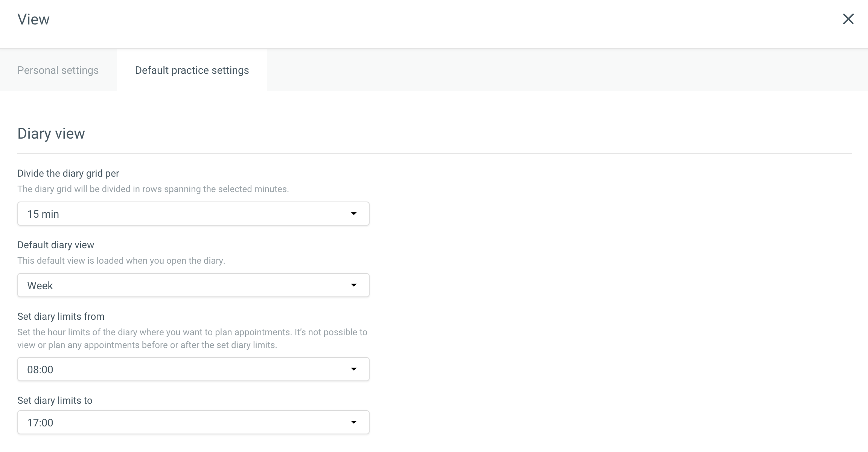Screen dimensions: 868x452
Task: Click the caret icon beside Week
Action: [x=353, y=285]
